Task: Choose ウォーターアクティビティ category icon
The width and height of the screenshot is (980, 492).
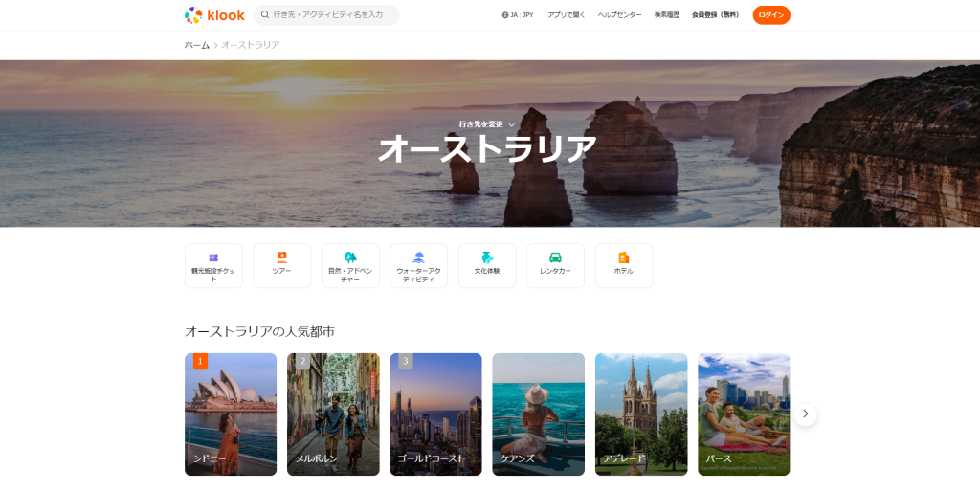Action: pos(419,257)
